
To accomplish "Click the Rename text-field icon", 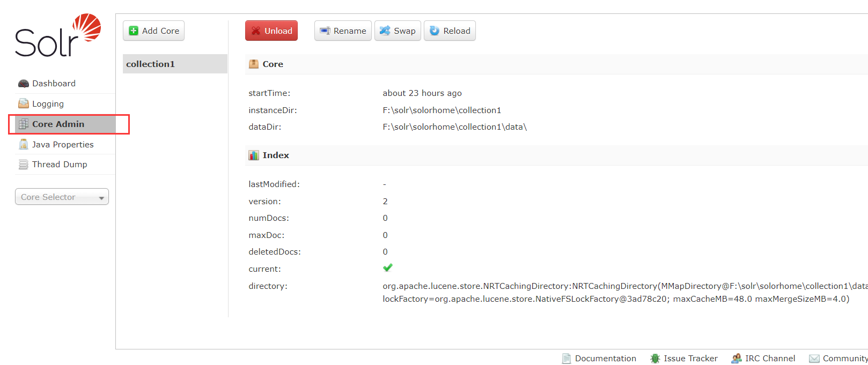I will (x=325, y=31).
